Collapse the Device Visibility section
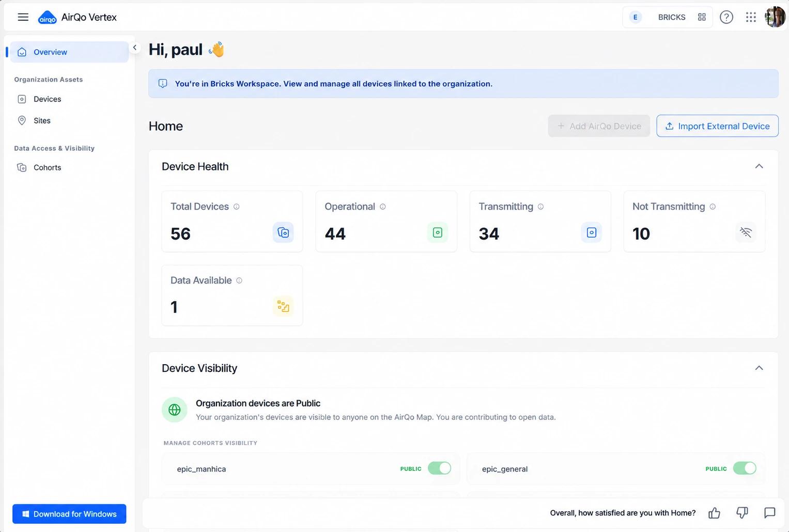 point(759,368)
